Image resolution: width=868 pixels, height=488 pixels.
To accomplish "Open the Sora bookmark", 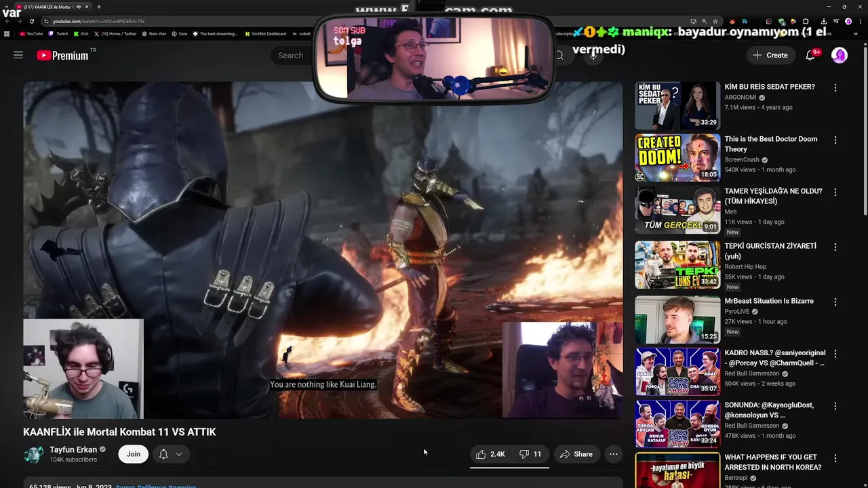I will click(179, 34).
